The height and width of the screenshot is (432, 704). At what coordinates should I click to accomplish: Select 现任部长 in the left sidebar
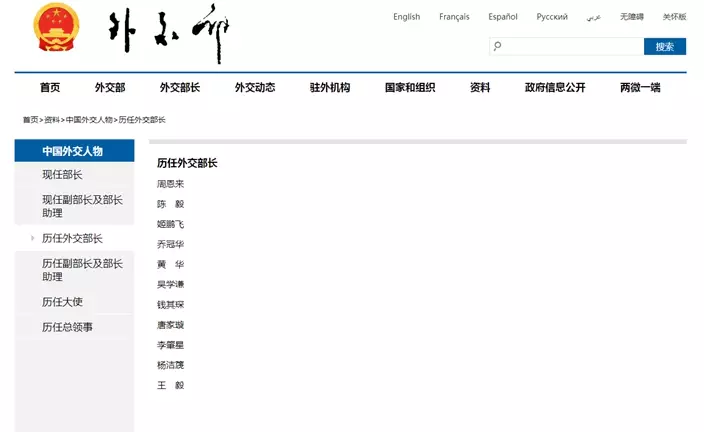[x=62, y=175]
